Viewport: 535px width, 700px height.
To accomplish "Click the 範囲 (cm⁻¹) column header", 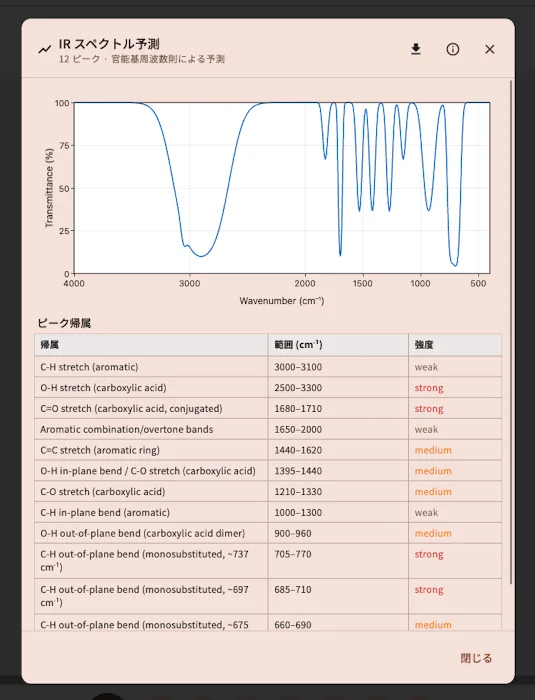I will pyautogui.click(x=338, y=345).
